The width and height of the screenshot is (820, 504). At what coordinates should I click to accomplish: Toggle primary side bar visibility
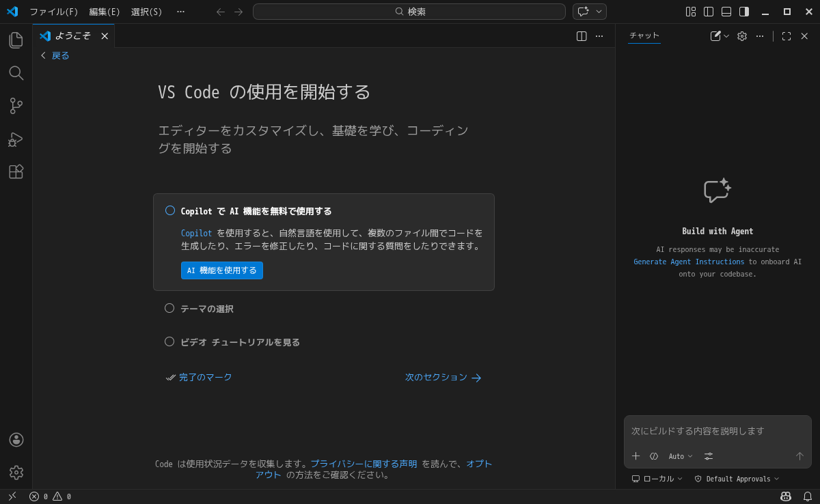[x=709, y=12]
